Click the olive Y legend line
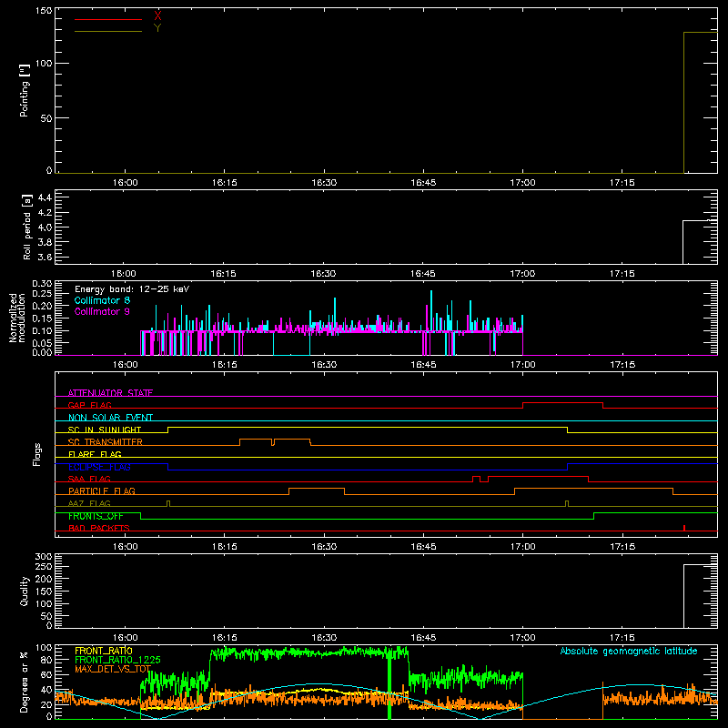 pos(108,32)
